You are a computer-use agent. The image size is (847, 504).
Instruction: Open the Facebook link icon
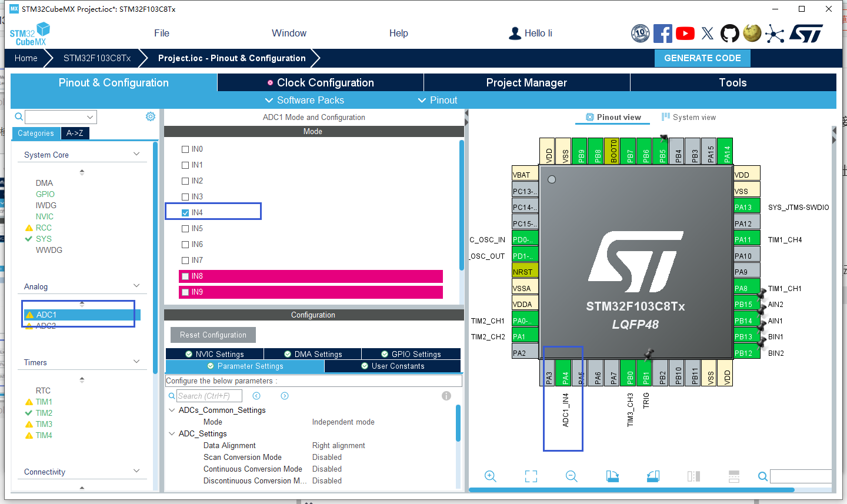click(662, 34)
